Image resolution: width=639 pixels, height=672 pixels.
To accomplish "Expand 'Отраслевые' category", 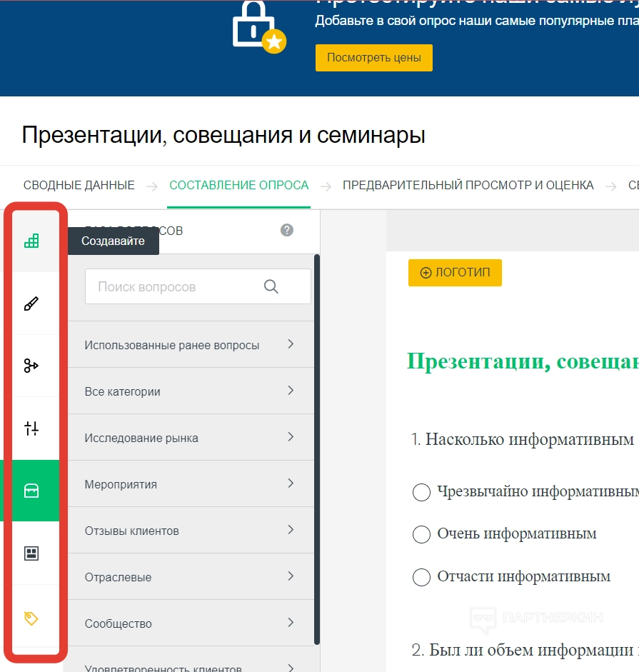I will point(191,576).
